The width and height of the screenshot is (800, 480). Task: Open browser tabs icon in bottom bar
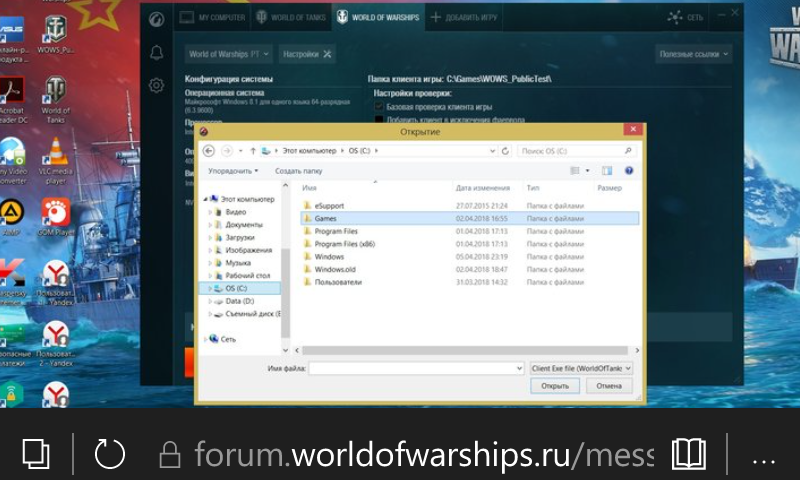(36, 453)
